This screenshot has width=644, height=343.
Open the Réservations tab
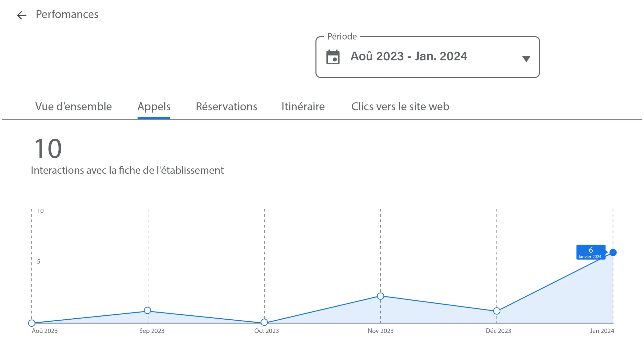(226, 106)
